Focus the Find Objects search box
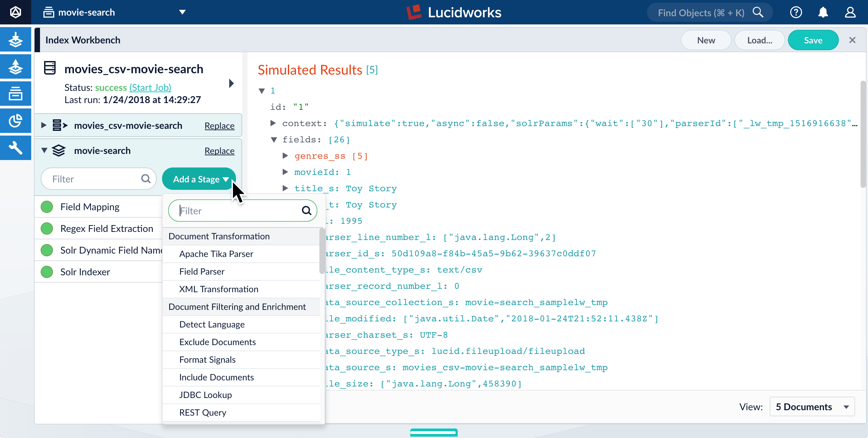Screen dimensions: 868x438 [x=710, y=13]
